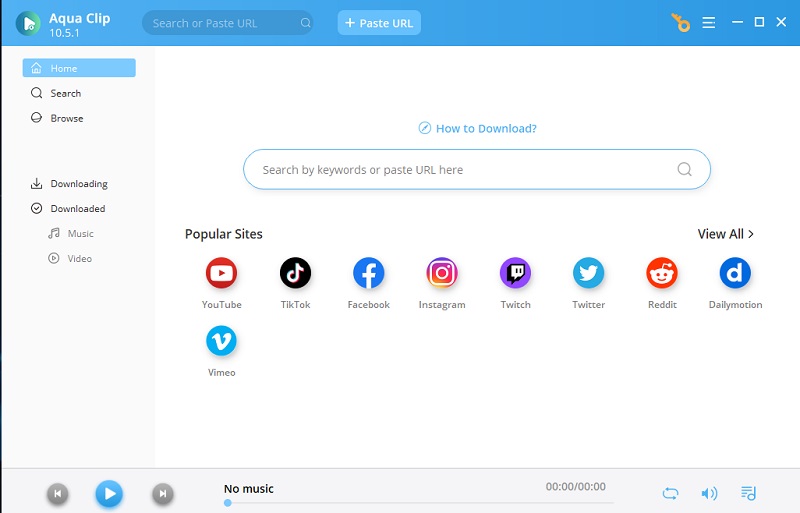Open the Reddit site icon

(662, 273)
